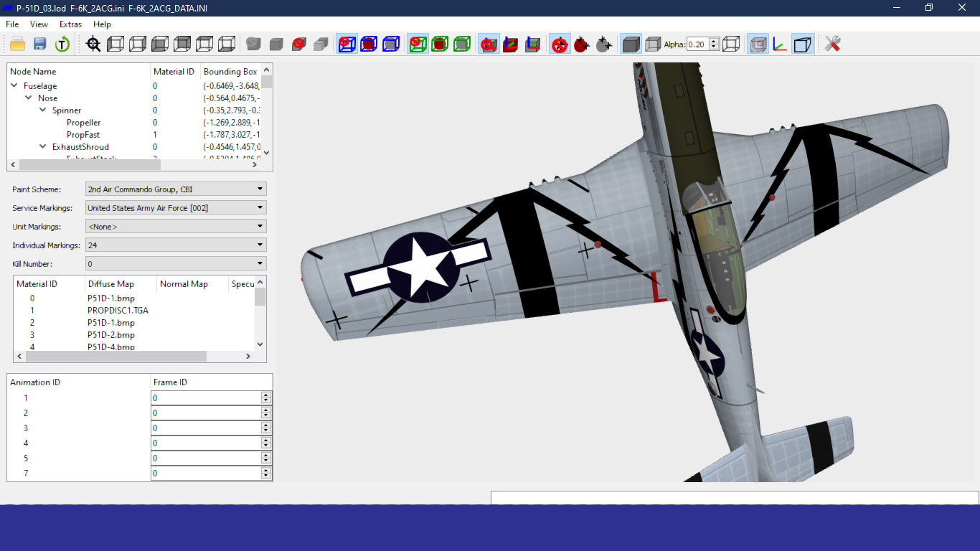Decrement Frame ID for Animation 5
980x551 pixels.
266,461
